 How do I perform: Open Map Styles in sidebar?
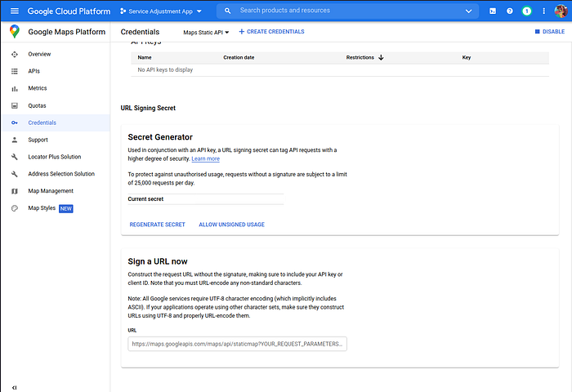tap(42, 208)
